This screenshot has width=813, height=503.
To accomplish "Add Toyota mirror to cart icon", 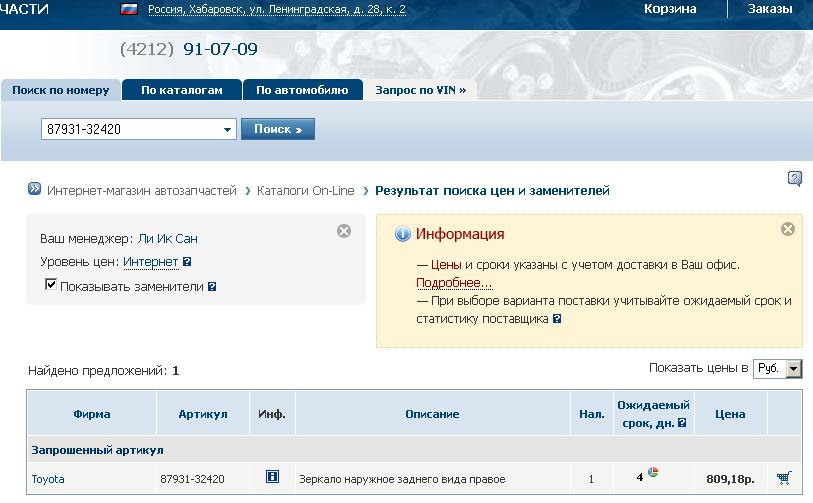I will [x=784, y=478].
